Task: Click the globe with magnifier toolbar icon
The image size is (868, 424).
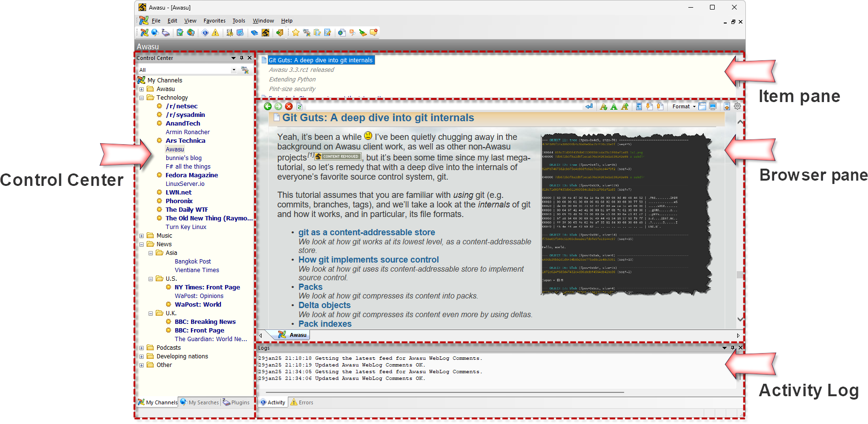Action: (155, 33)
